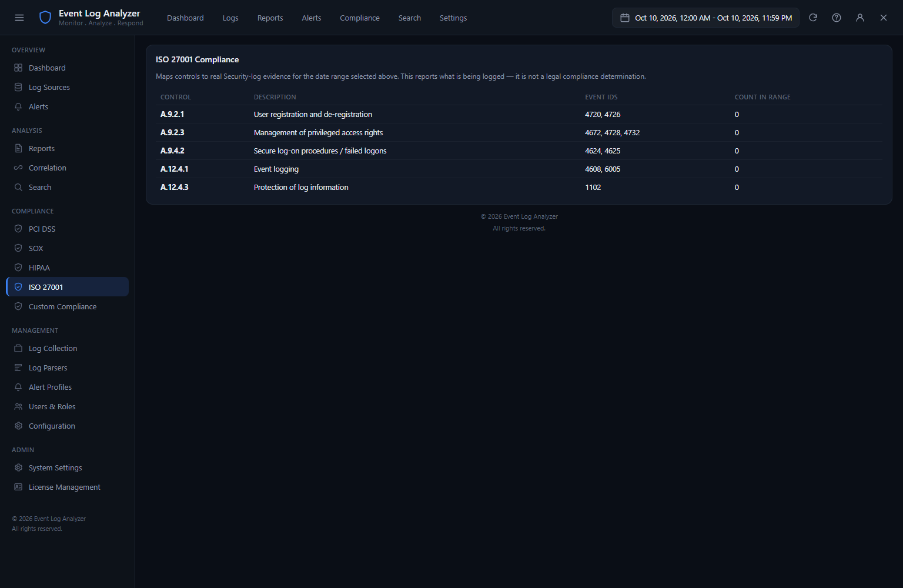Open top navigation Dashboard item
903x588 pixels.
coord(185,18)
